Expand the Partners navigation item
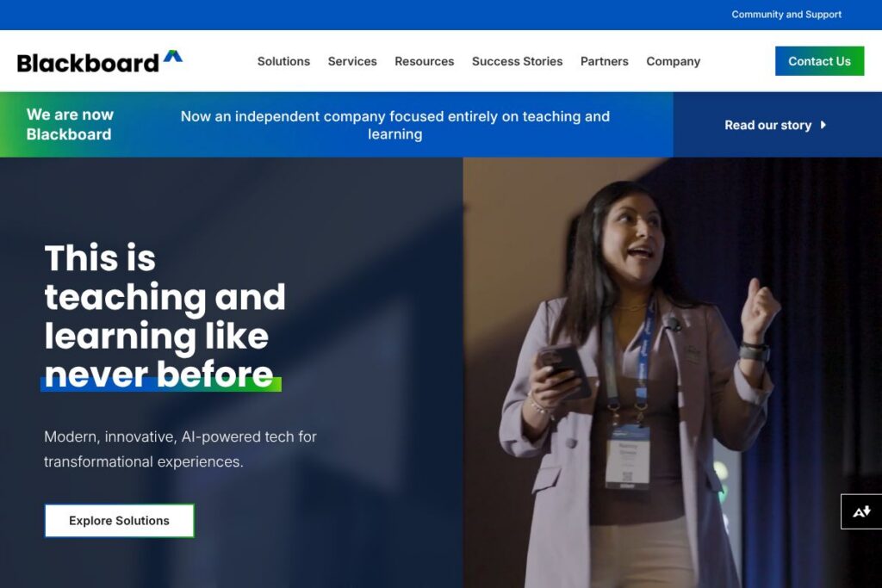 604,61
